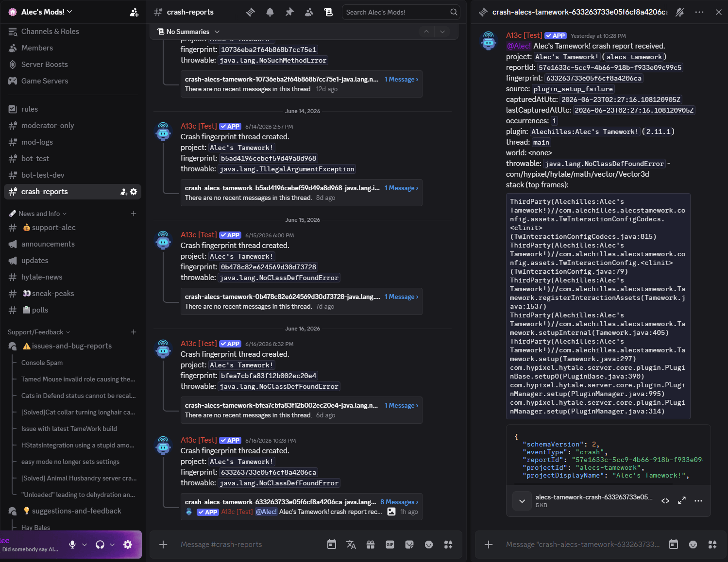Open channel summaries icon in header
This screenshot has width=728, height=562.
328,12
